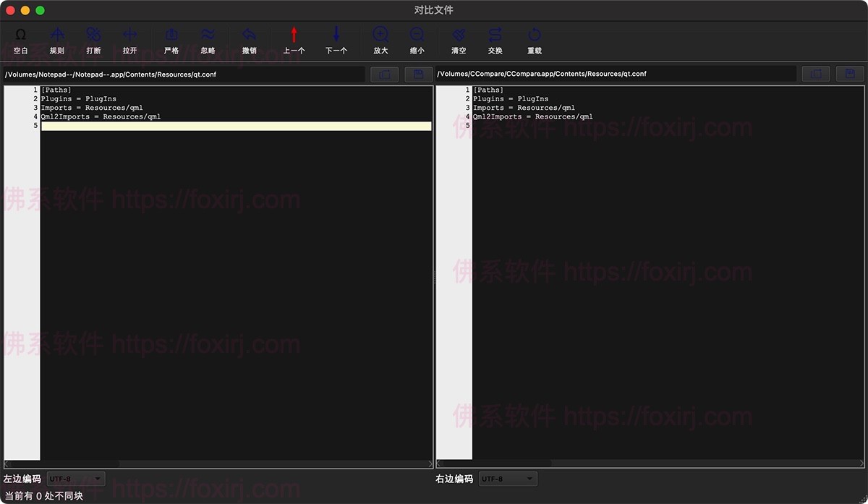Click the 打断 (break) toolbar icon
Viewport: 868px width, 504px height.
(x=93, y=36)
